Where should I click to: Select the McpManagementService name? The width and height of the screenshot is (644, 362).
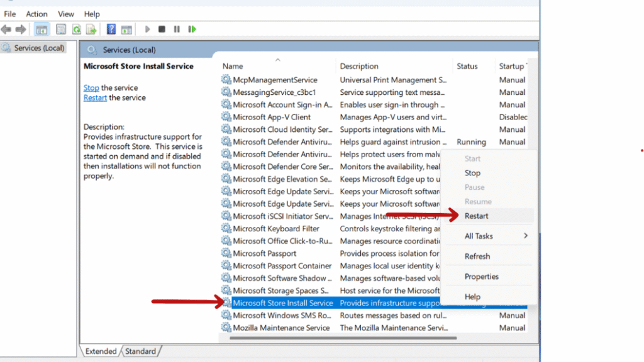tap(275, 80)
